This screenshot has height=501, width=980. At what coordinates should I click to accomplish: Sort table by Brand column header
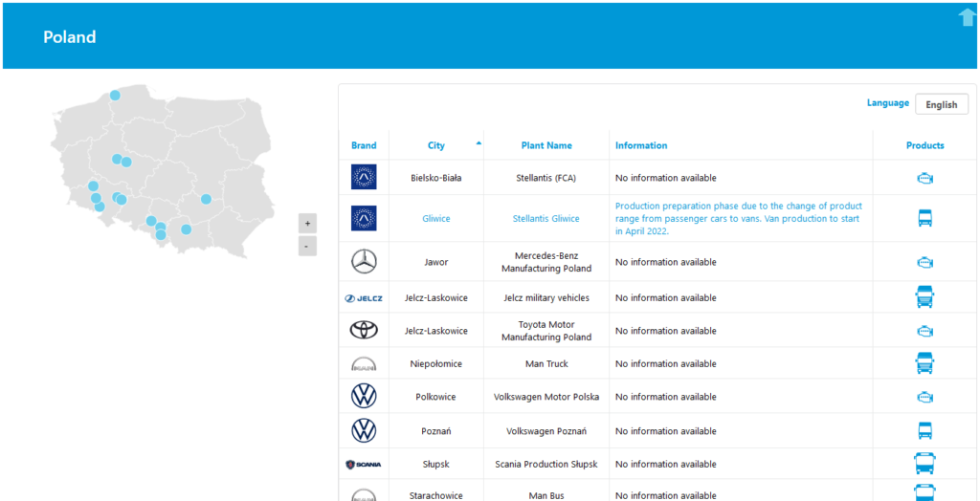(x=364, y=145)
